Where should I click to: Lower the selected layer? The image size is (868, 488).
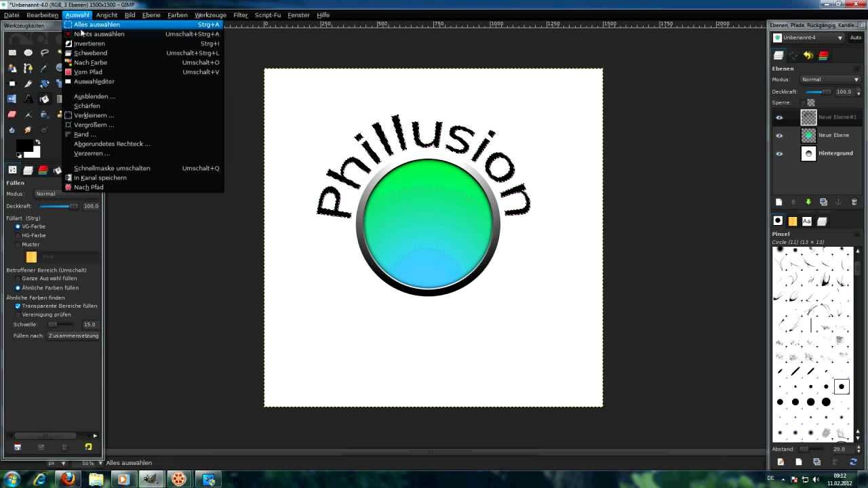tap(808, 202)
